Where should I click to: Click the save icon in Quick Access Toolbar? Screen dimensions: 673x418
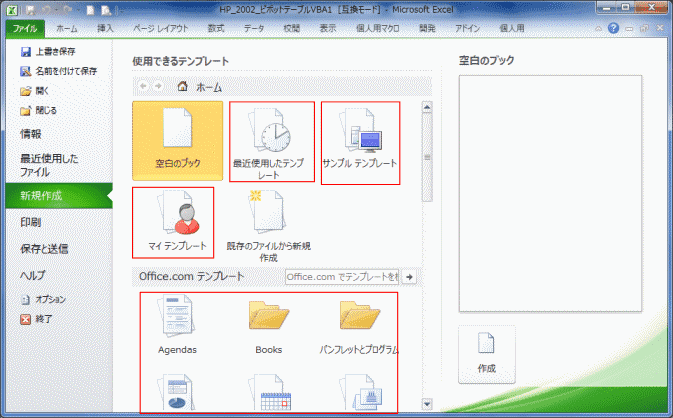[x=31, y=10]
